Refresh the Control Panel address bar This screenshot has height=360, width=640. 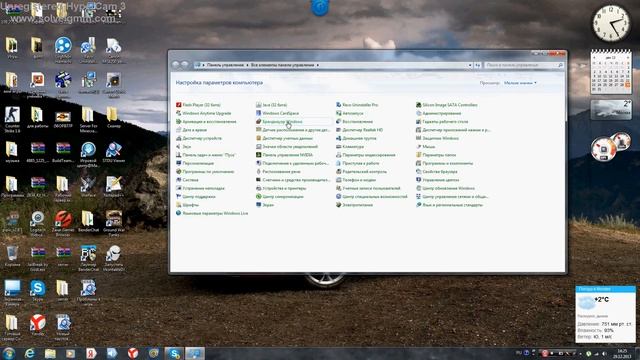click(477, 65)
